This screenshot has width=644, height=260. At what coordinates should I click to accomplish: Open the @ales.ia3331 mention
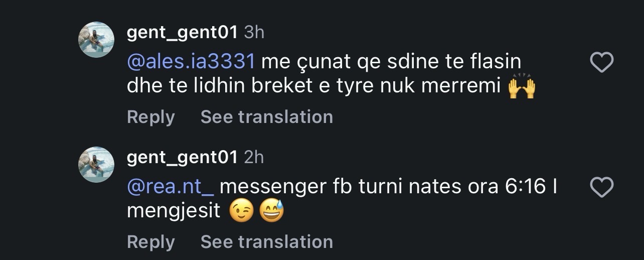[x=191, y=62]
